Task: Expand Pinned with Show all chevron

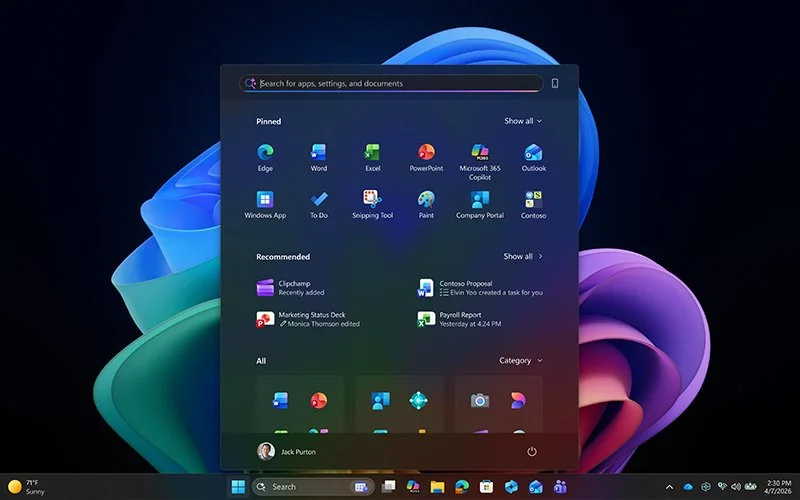Action: tap(523, 121)
